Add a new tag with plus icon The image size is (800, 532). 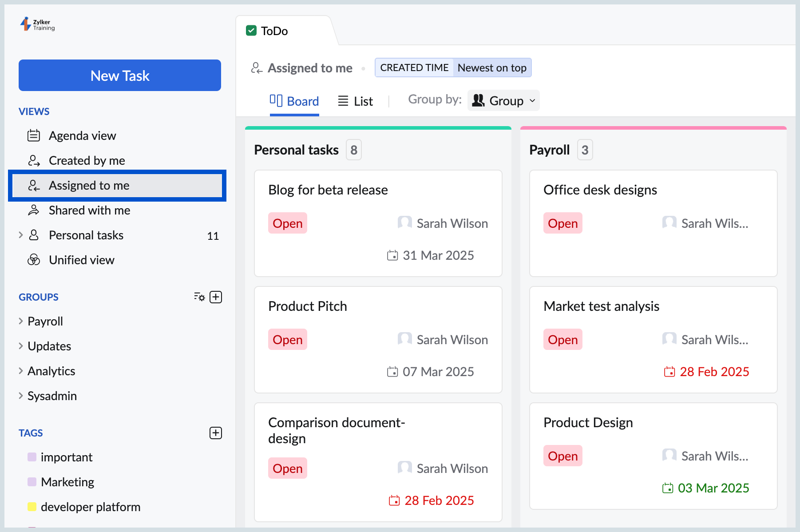point(216,433)
